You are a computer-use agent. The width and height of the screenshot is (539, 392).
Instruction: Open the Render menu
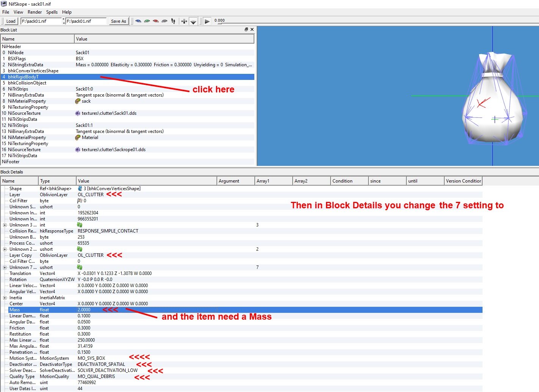tap(34, 12)
